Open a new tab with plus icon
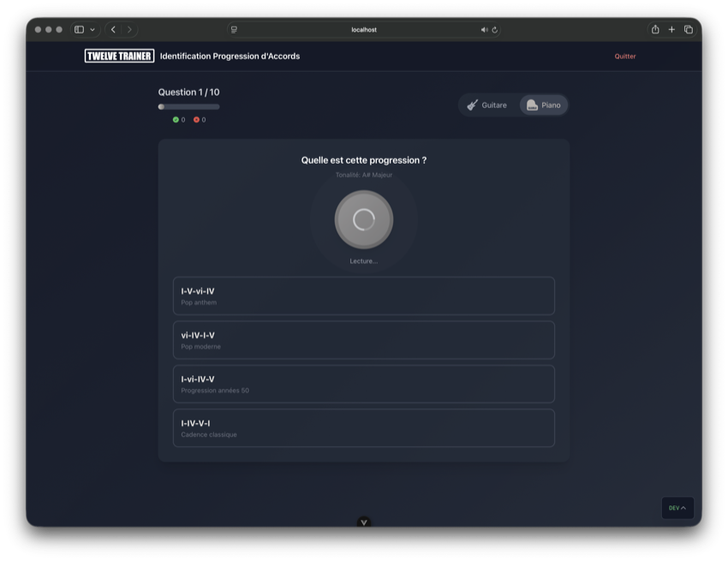This screenshot has height=561, width=728. coord(671,30)
